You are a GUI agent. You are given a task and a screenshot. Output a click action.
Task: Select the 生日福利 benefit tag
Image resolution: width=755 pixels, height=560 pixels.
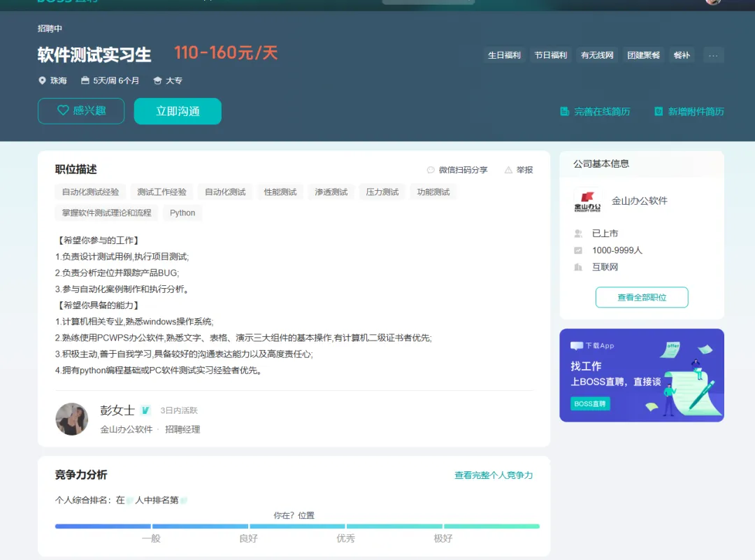(x=504, y=55)
